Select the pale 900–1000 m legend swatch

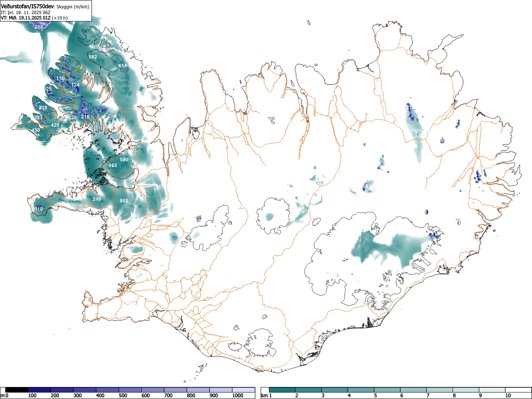(x=221, y=390)
